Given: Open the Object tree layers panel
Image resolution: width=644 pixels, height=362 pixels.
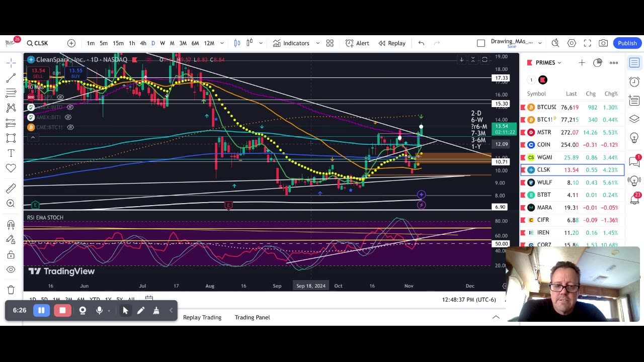Looking at the screenshot, I should (634, 119).
